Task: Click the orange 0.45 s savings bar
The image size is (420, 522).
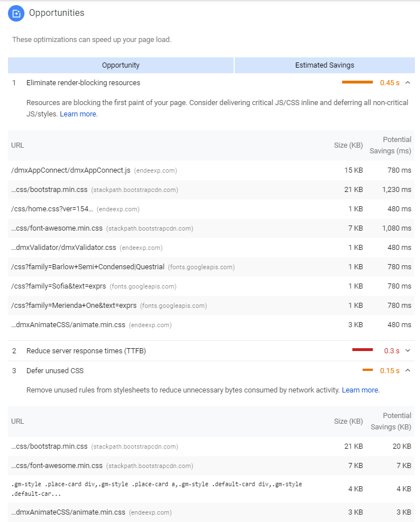Action: (x=357, y=83)
